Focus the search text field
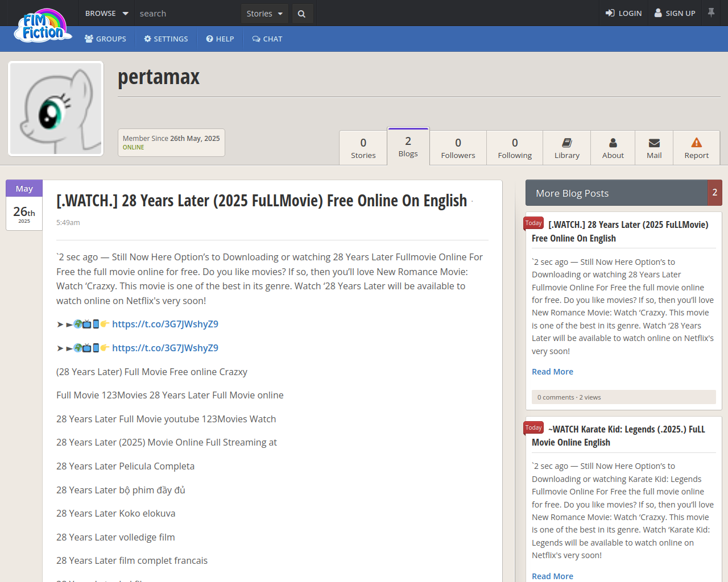728x582 pixels. pos(188,13)
